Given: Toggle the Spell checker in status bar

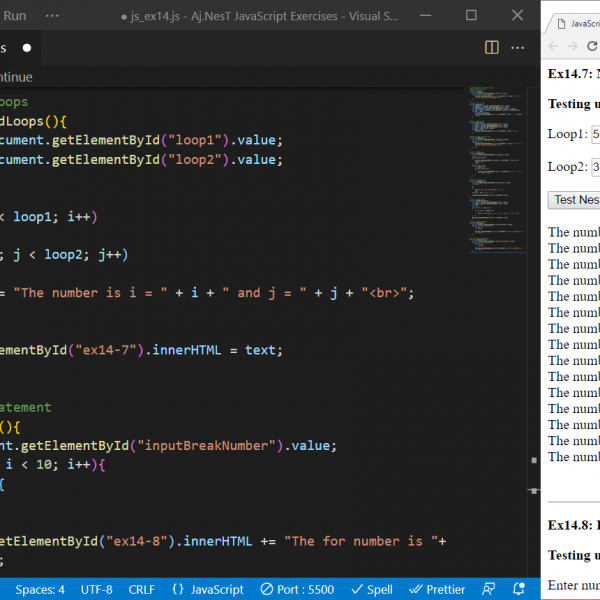Looking at the screenshot, I should 371,589.
